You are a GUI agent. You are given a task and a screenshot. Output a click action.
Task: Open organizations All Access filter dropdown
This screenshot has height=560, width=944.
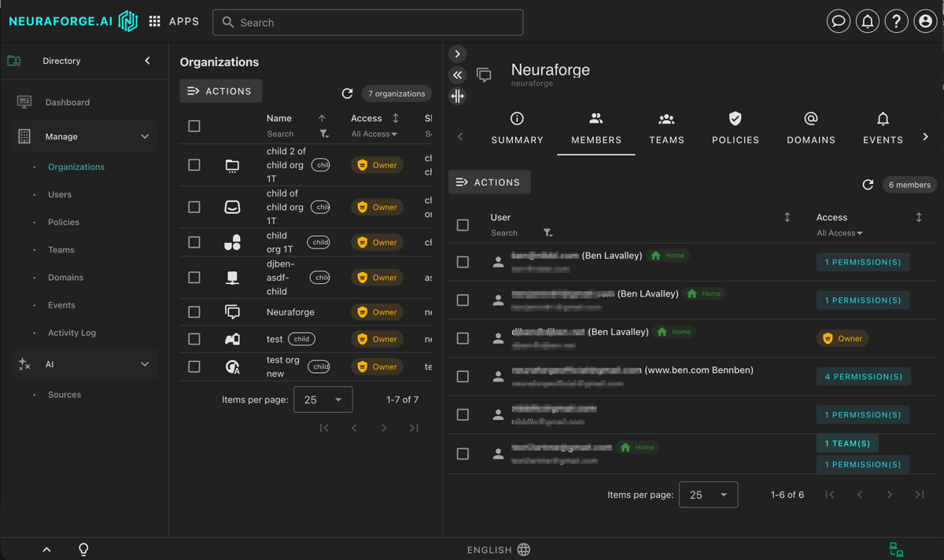click(x=374, y=134)
